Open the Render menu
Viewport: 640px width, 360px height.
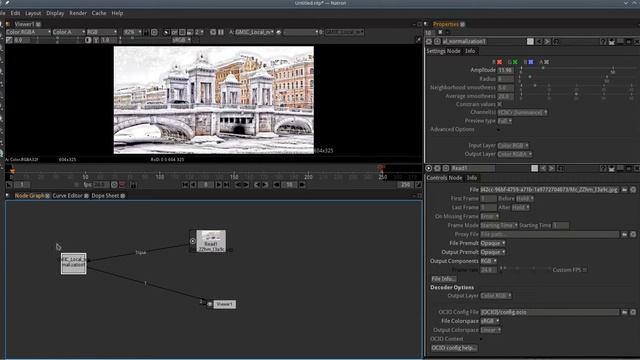(x=78, y=13)
